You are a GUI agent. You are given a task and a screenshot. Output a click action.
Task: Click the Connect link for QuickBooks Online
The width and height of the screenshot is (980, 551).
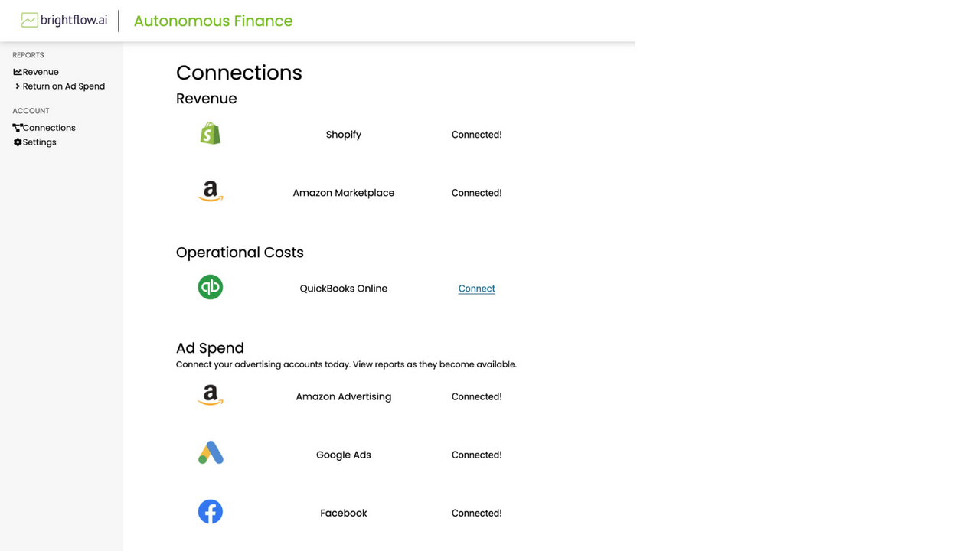tap(476, 288)
